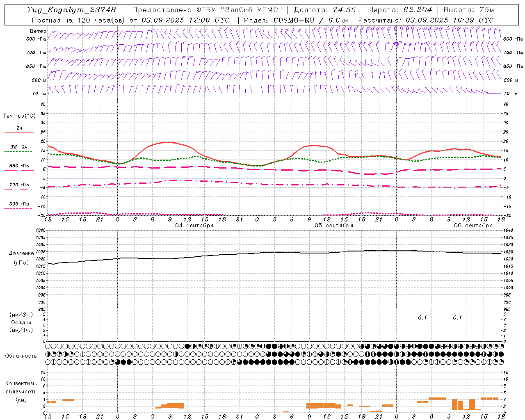Image resolution: width=525 pixels, height=420 pixels.
Task: Click the (мм/3ч.) precipitation unit label
Action: 21,315
